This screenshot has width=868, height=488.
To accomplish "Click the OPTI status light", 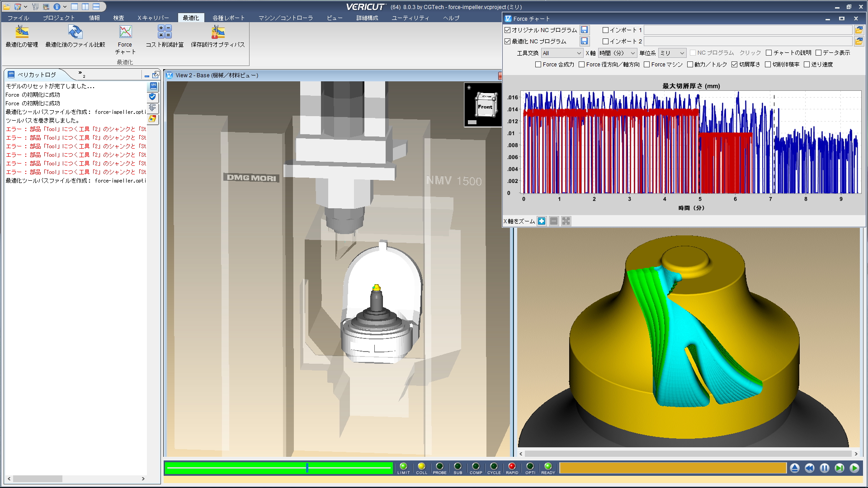I will (x=530, y=466).
